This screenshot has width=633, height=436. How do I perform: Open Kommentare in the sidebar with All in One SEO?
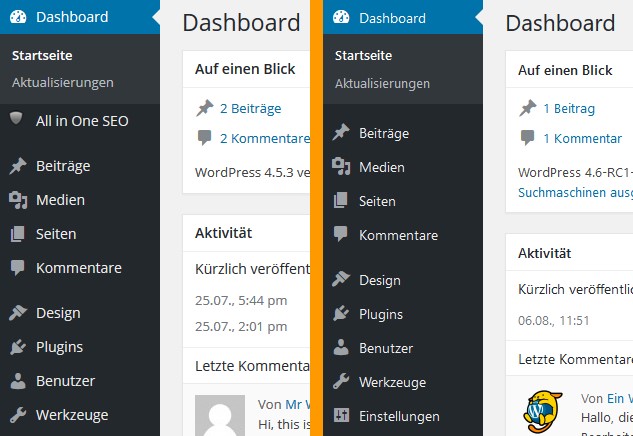[x=78, y=268]
